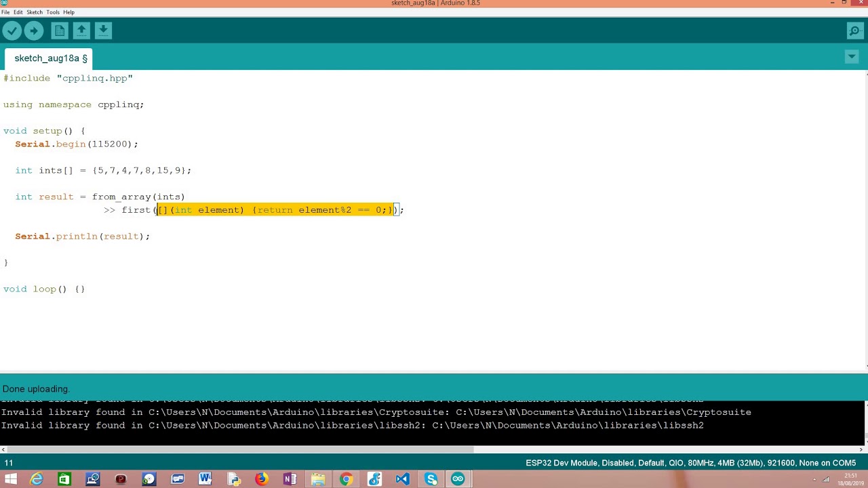Open the Microsoft Store taskbar icon

[x=64, y=479]
